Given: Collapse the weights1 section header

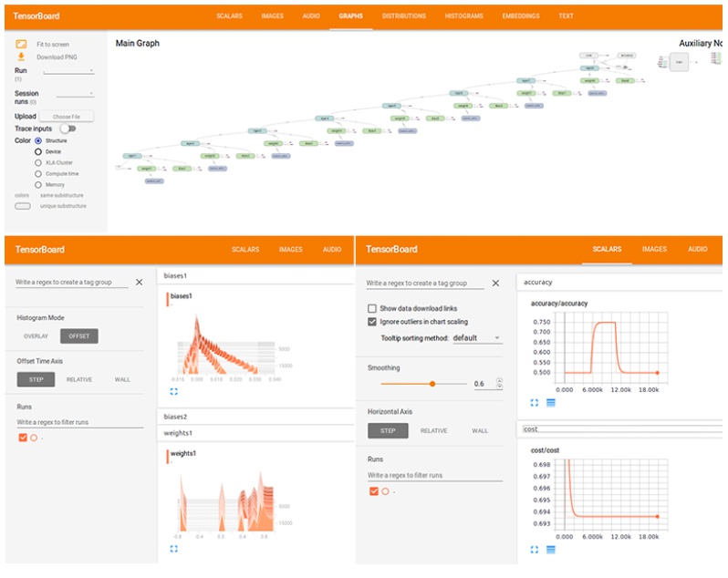Looking at the screenshot, I should click(255, 433).
